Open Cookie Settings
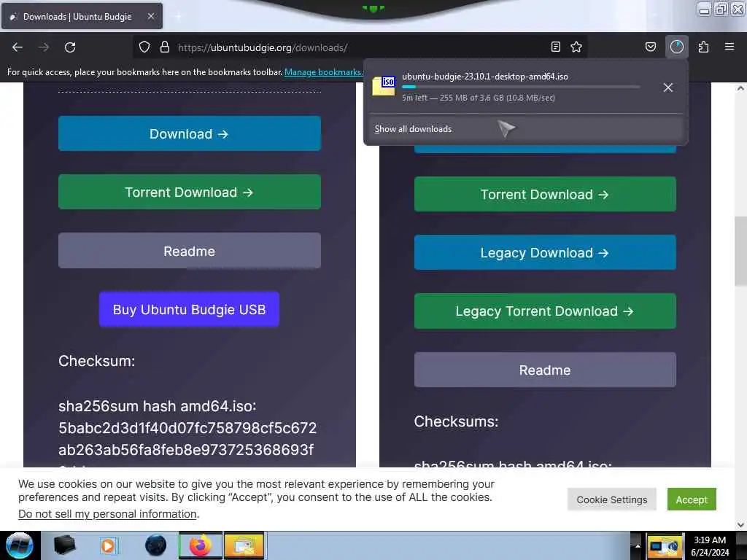 (612, 499)
